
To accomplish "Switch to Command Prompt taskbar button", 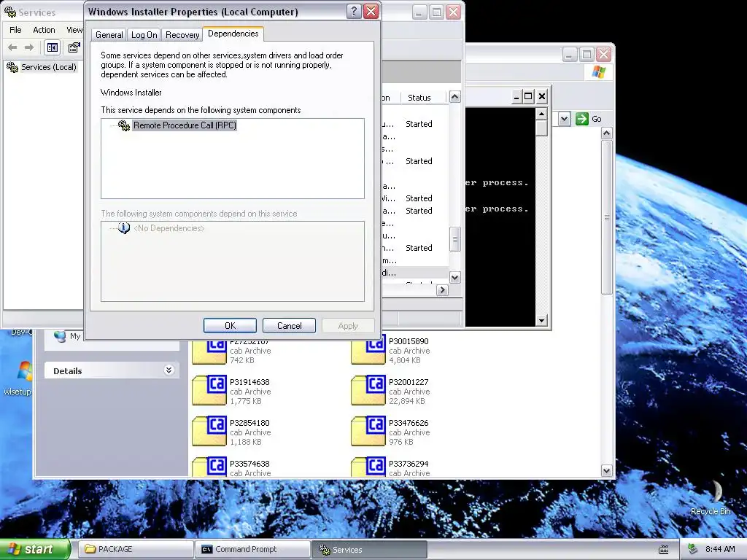I will 252,549.
